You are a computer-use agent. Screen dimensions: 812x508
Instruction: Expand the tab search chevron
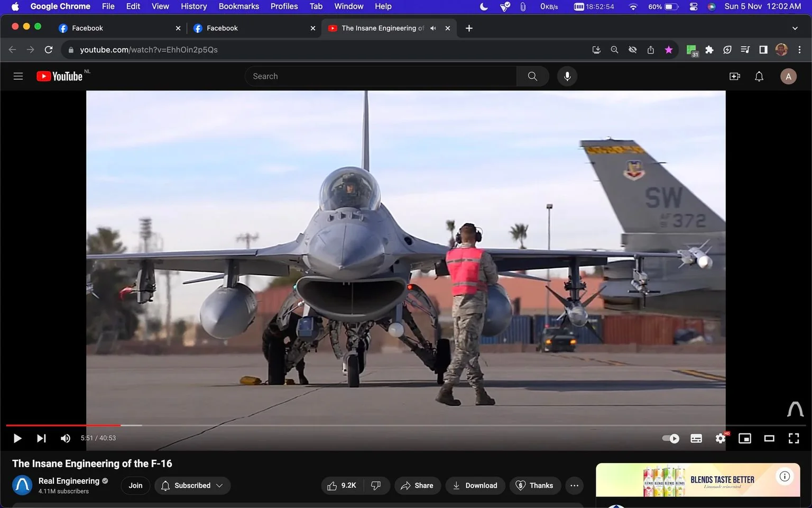(x=795, y=28)
